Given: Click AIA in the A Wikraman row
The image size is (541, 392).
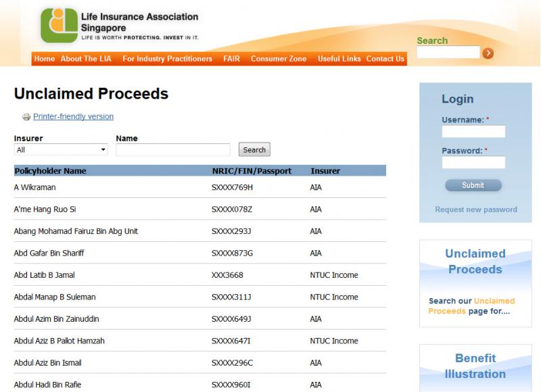Looking at the screenshot, I should point(316,187).
